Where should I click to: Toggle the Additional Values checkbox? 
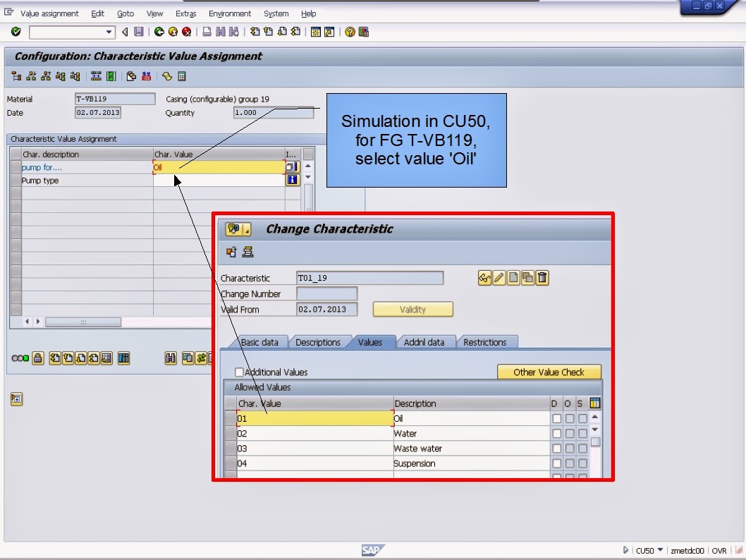[x=239, y=372]
